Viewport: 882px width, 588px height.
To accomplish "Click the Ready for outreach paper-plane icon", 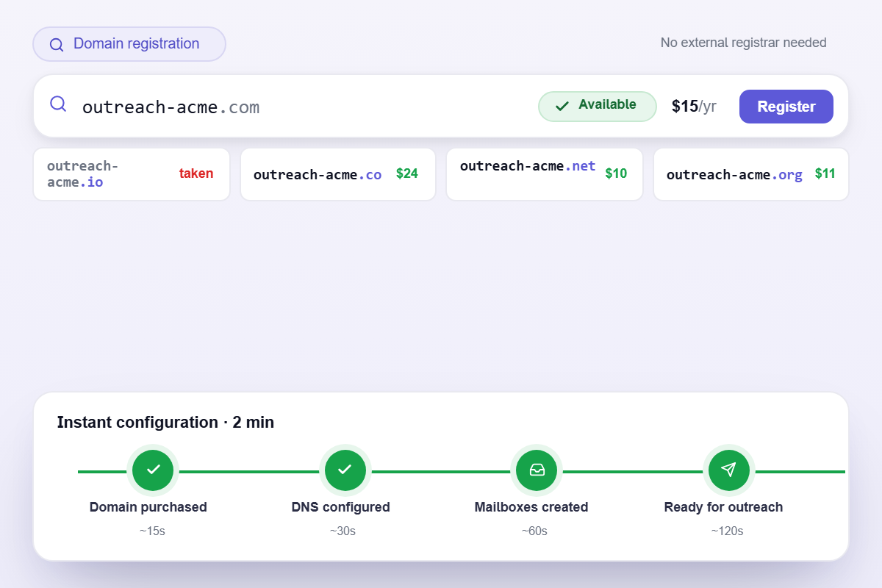I will [728, 470].
